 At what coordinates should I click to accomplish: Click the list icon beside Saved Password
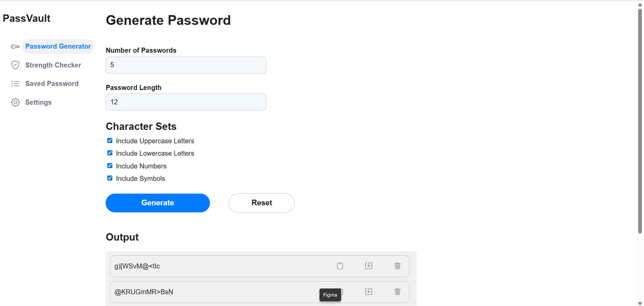15,84
